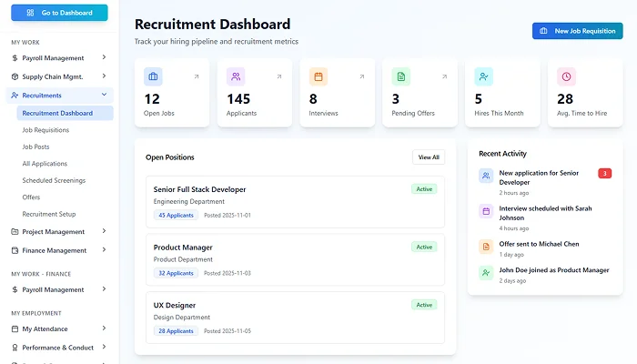
Task: Open All Applications in the sidebar
Action: pyautogui.click(x=45, y=164)
